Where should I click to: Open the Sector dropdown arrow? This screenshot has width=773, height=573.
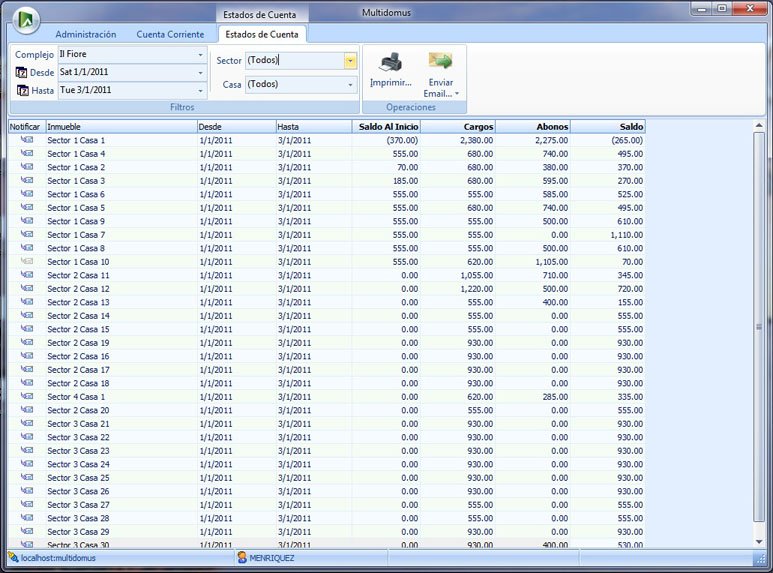point(349,61)
